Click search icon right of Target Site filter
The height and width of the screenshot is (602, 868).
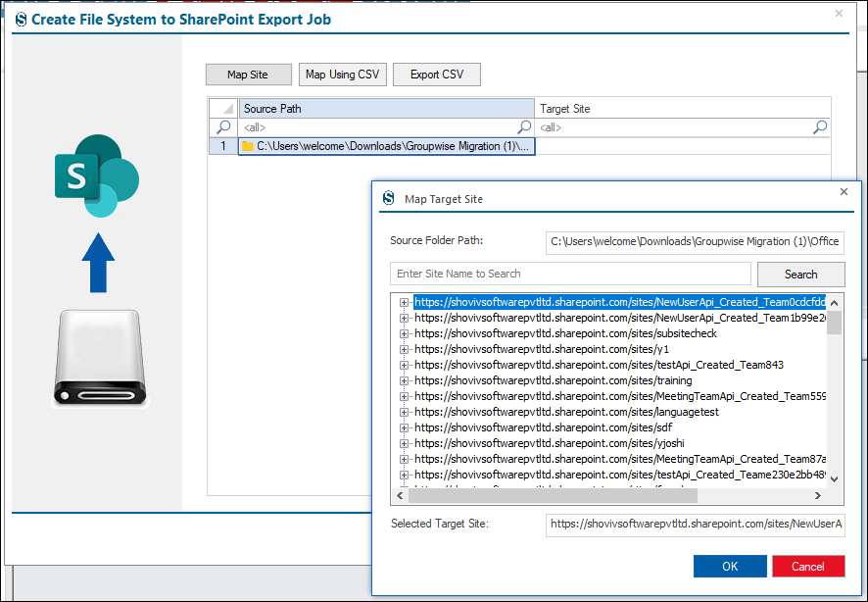820,127
